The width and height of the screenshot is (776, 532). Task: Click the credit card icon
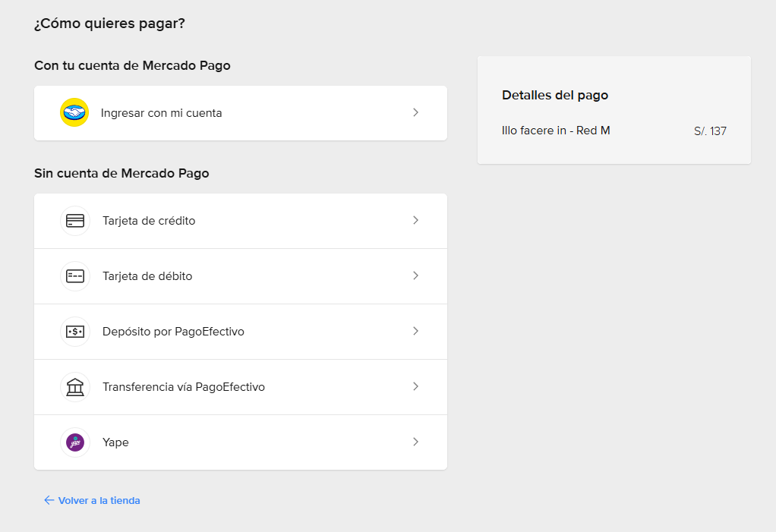(75, 221)
